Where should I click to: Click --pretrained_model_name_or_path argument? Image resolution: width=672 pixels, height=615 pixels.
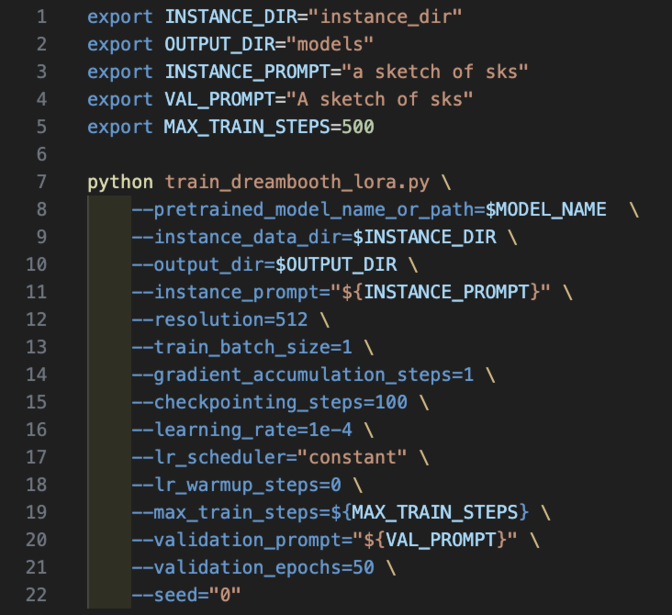(x=303, y=210)
